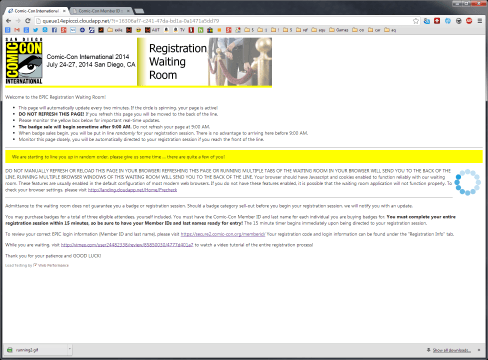Go back to the previous page
Viewport: 488px width, 360px height.
click(9, 21)
